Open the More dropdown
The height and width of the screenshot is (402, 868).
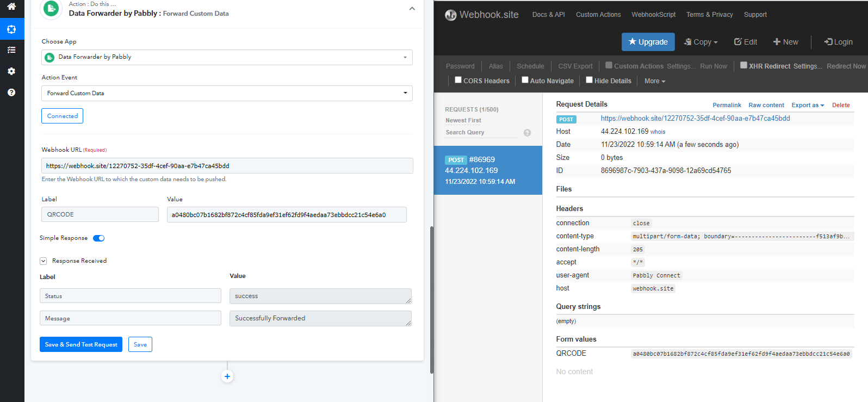(x=655, y=81)
